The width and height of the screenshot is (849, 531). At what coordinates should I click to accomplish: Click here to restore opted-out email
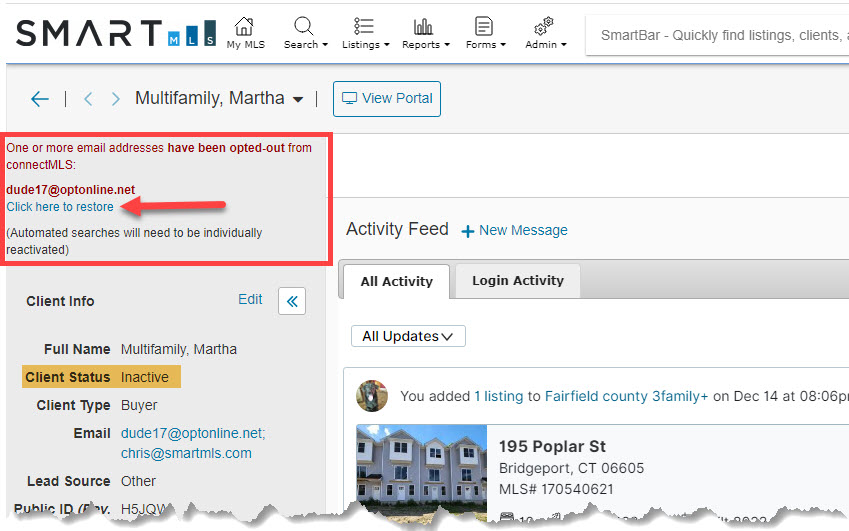(60, 207)
